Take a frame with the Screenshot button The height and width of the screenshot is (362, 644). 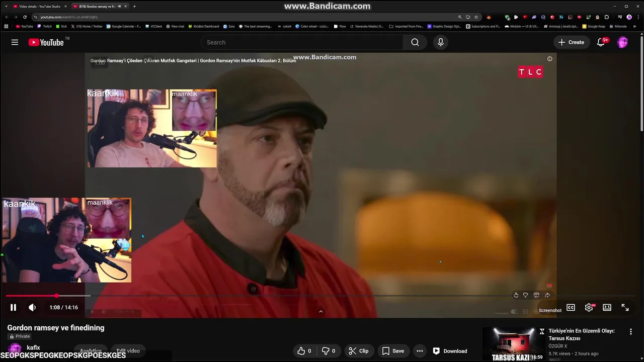point(550,310)
